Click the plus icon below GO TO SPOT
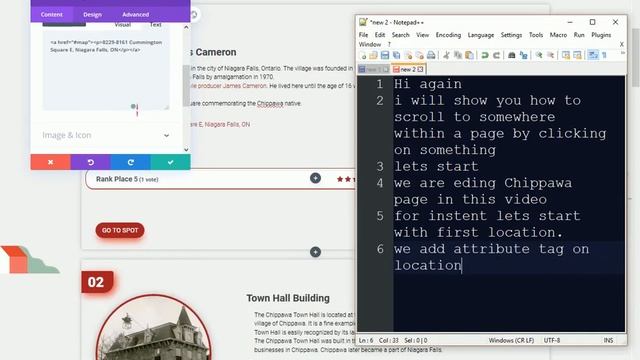This screenshot has height=360, width=640. coord(315,252)
